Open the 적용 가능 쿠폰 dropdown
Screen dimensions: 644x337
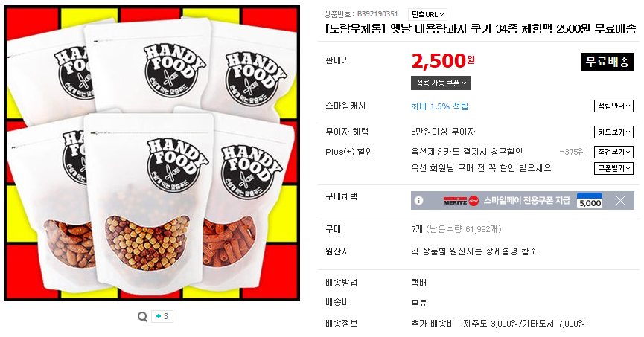(440, 83)
